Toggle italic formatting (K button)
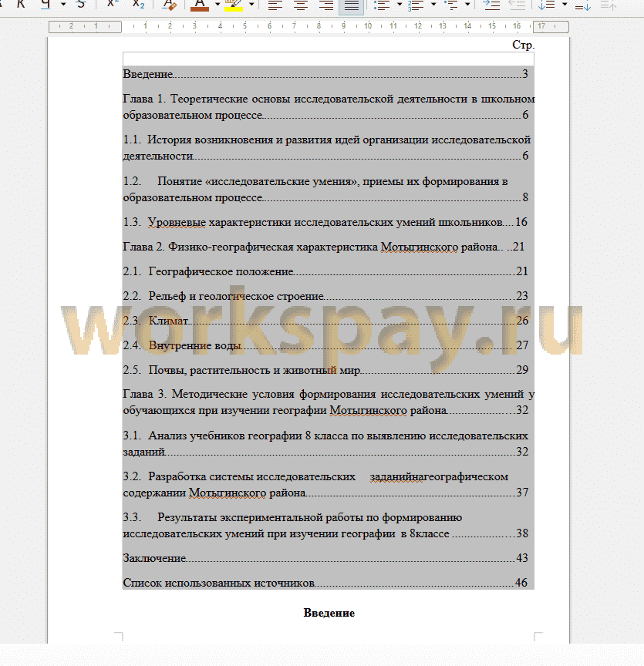 point(20,5)
